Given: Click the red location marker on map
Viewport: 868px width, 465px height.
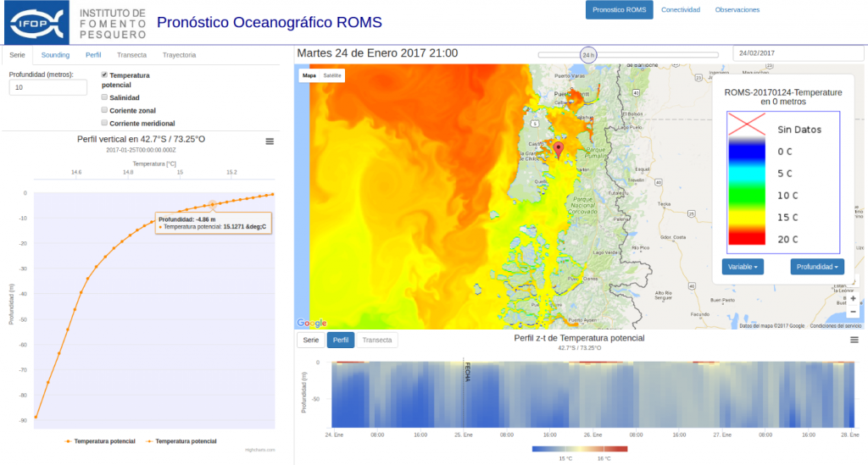Looking at the screenshot, I should click(x=558, y=151).
